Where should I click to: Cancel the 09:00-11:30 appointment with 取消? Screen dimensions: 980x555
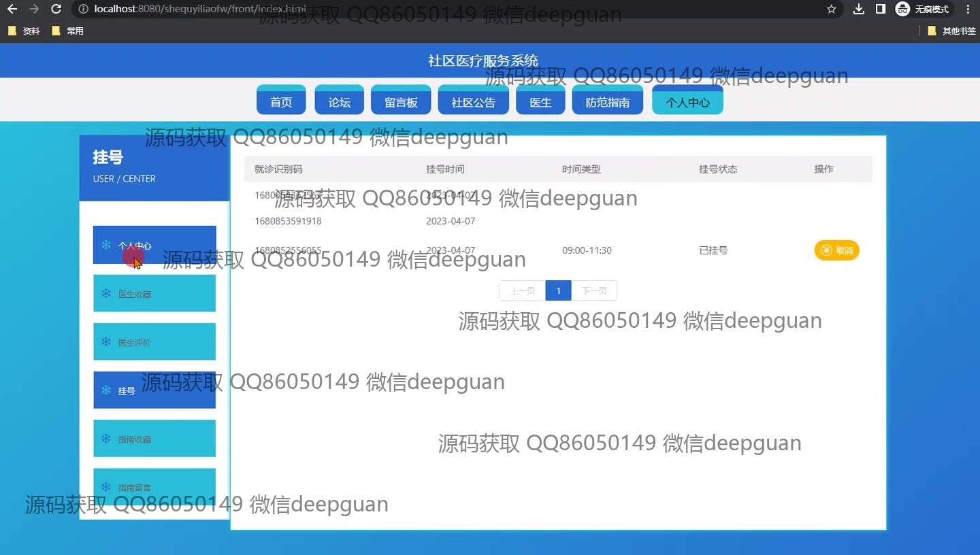tap(836, 250)
